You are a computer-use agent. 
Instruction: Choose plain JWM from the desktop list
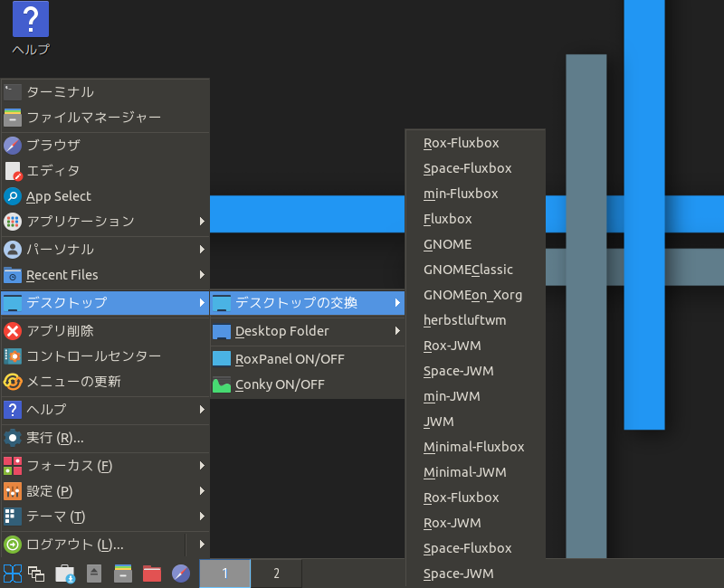click(x=475, y=422)
